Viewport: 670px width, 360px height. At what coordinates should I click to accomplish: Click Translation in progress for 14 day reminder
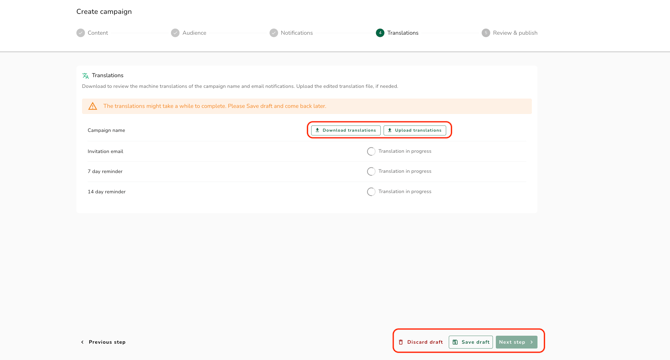(405, 192)
